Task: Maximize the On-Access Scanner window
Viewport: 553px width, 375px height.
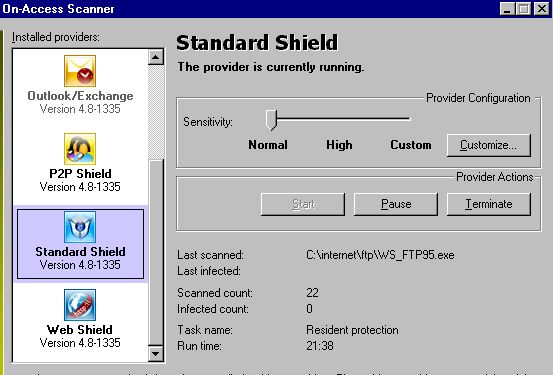Action: 524,8
